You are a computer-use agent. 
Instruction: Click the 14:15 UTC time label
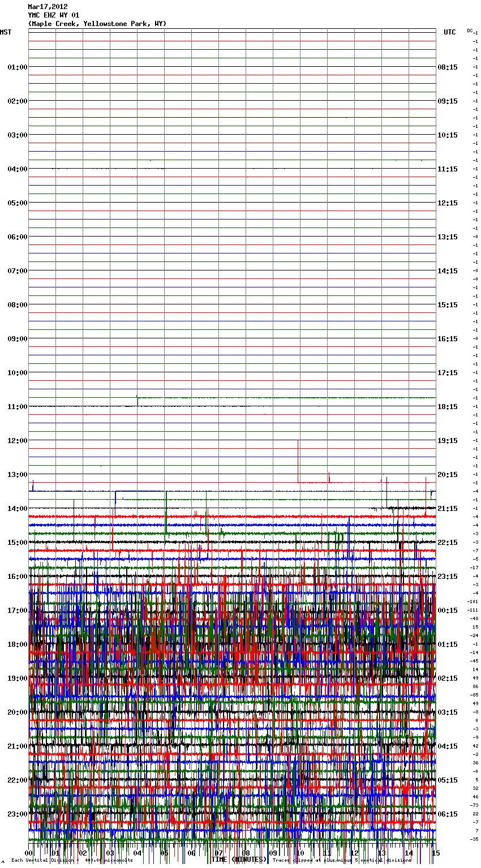point(448,271)
